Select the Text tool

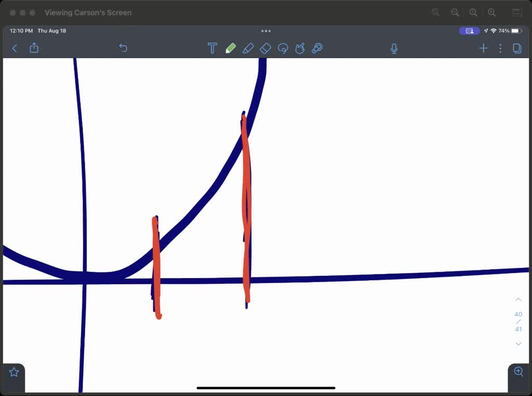pos(212,48)
